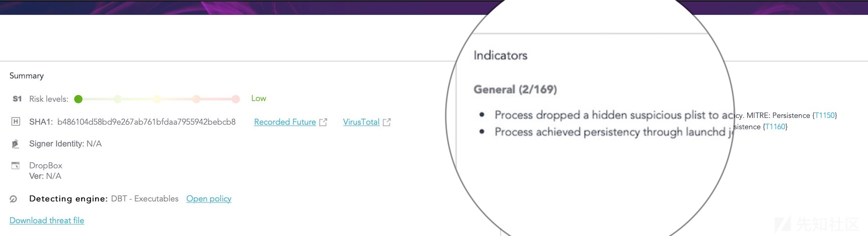Click the Detecting engine icon

pyautogui.click(x=14, y=199)
